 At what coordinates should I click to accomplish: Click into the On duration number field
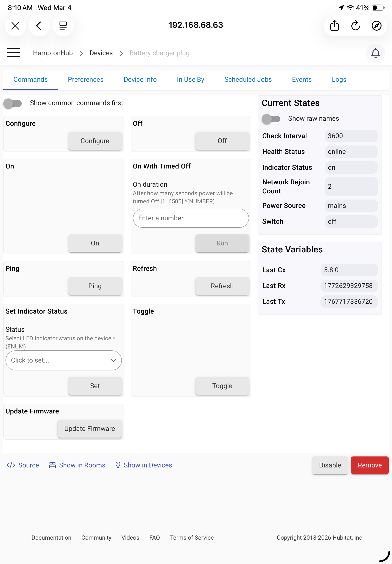191,218
